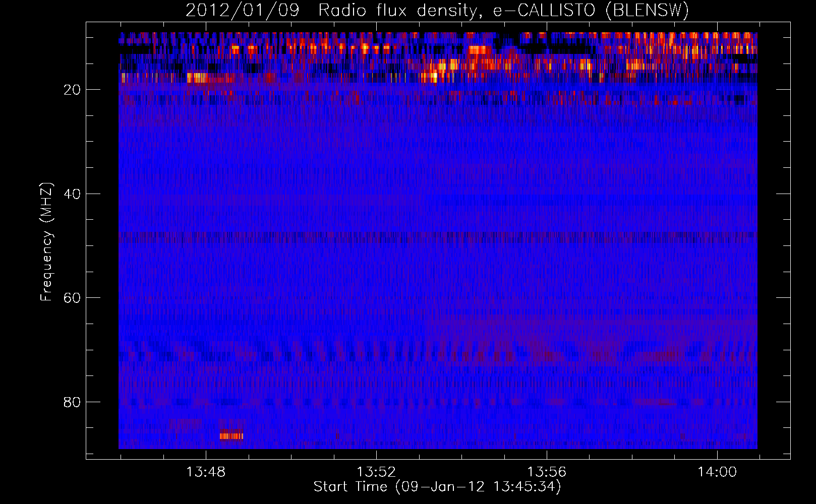Click the plot title "2012/01/09 Radio flux density, e-CALLISTO (BLENSW)"
Viewport: 816px width, 504px height.
click(437, 10)
